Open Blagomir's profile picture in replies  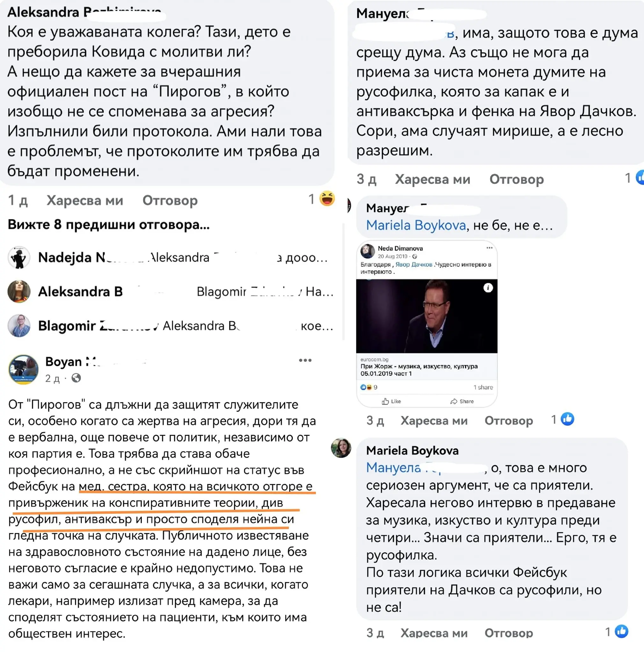(19, 326)
